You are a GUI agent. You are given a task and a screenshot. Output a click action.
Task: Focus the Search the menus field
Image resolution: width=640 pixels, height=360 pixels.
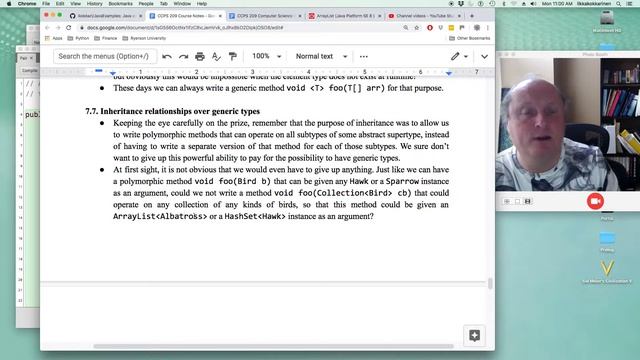pos(104,56)
